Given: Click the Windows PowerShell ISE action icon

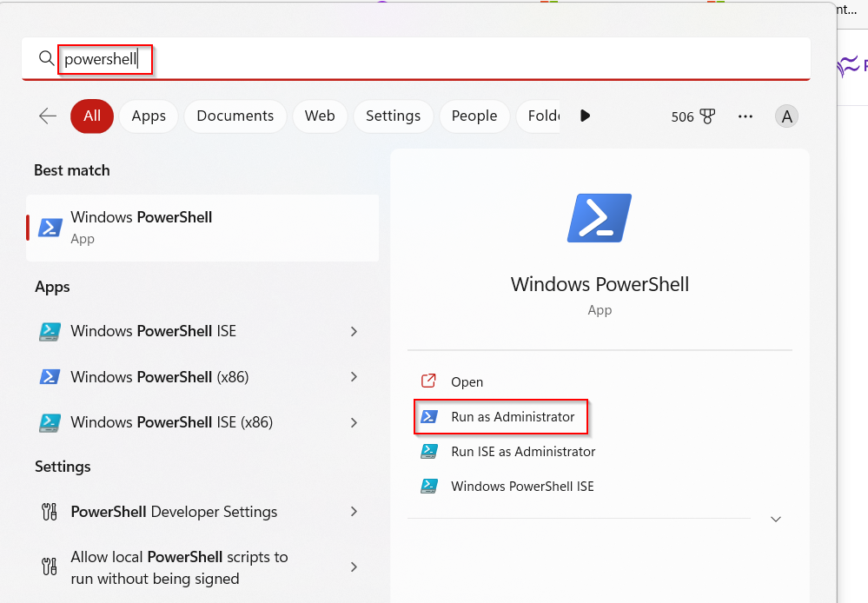Looking at the screenshot, I should [x=429, y=487].
